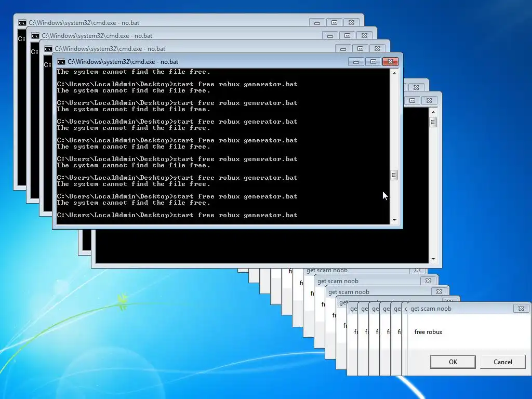Close the rearmost no.bat cmd window
The width and height of the screenshot is (532, 399).
pos(352,23)
